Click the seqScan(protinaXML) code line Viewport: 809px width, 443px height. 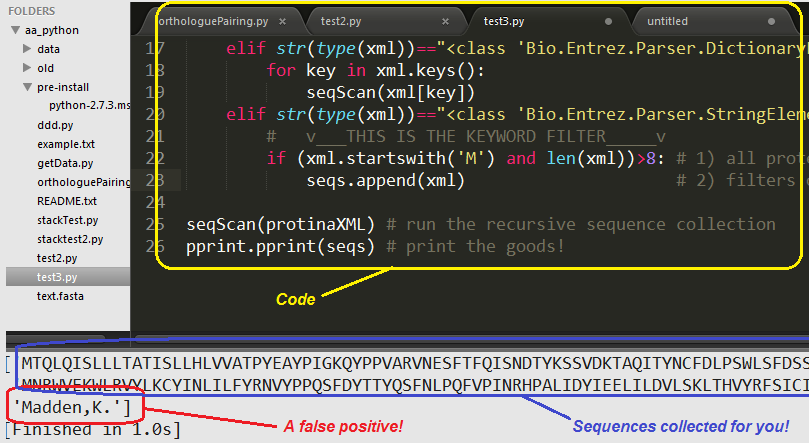(280, 224)
